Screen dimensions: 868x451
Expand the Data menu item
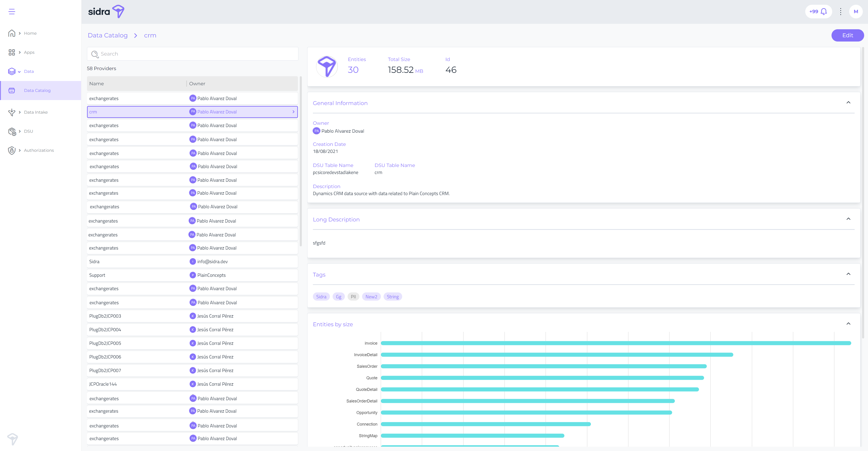(x=29, y=71)
